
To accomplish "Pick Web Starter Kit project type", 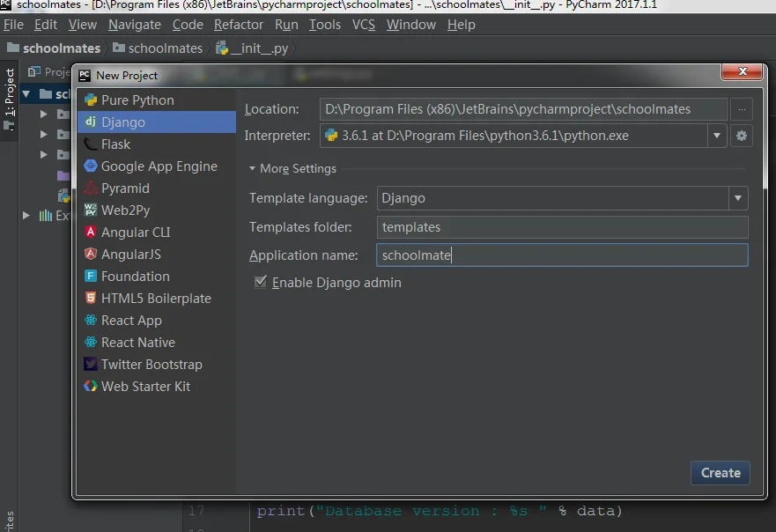I will pos(157,387).
